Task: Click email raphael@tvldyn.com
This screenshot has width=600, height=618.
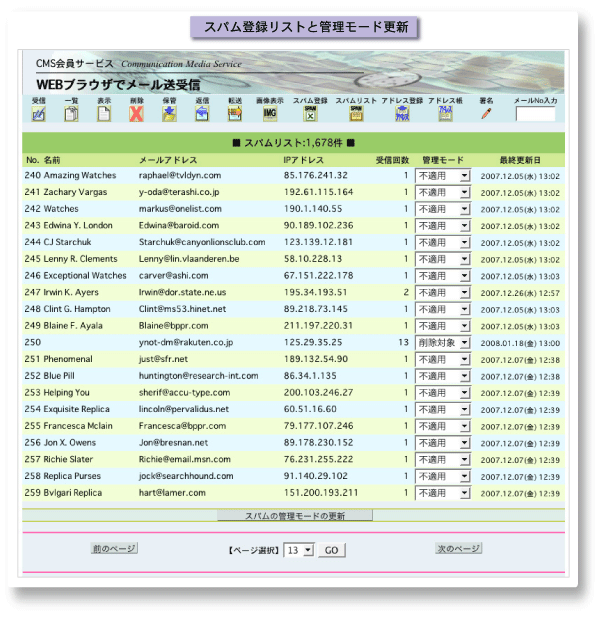Action: coord(180,175)
